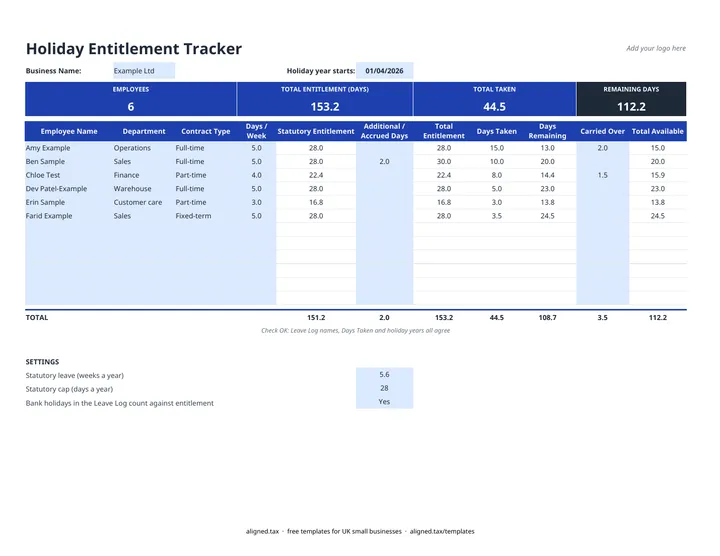Click Chloe Test's Part-time contract cell
The image size is (720, 556).
click(191, 175)
